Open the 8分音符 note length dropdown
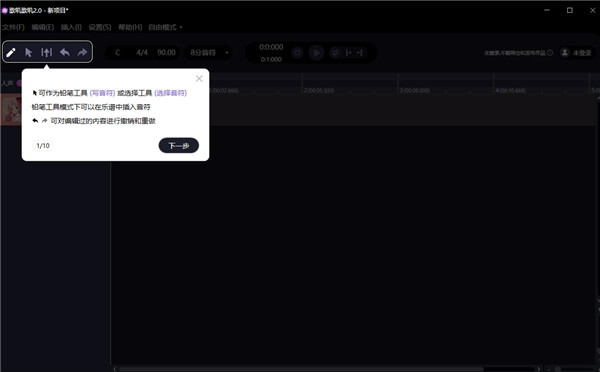The image size is (600, 372). pyautogui.click(x=209, y=52)
